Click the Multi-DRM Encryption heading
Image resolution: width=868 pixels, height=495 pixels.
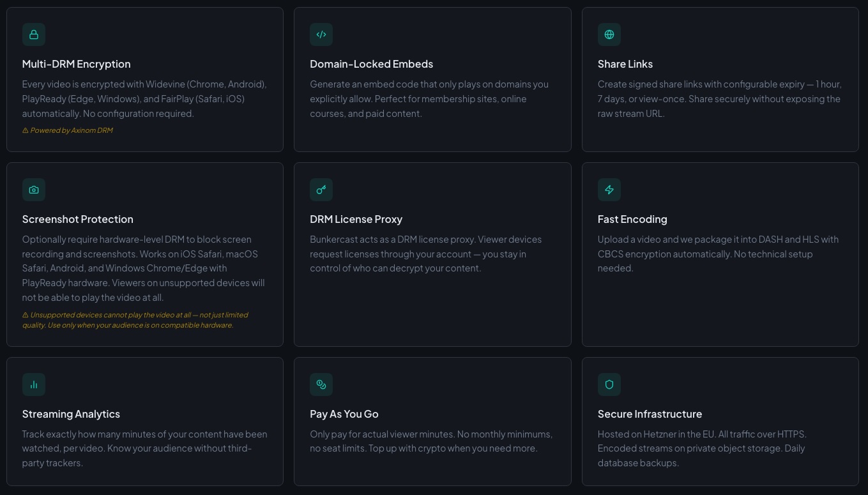coord(76,64)
